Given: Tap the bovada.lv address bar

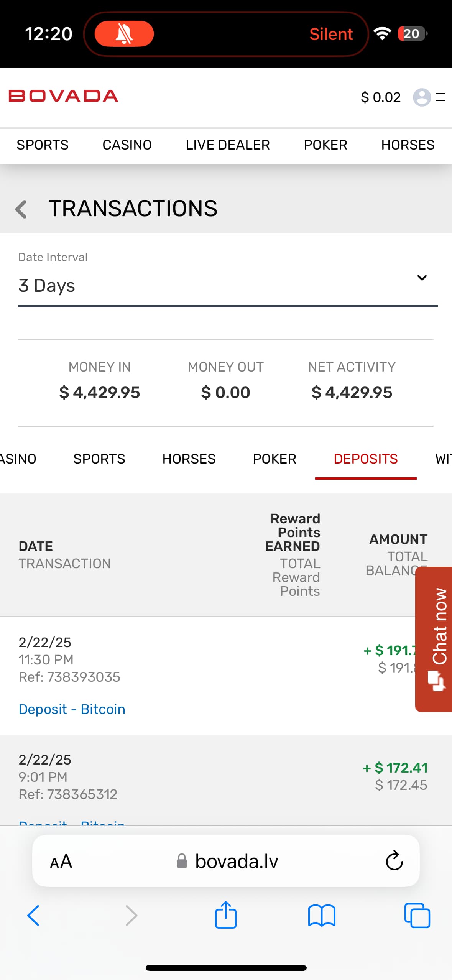Looking at the screenshot, I should 236,861.
